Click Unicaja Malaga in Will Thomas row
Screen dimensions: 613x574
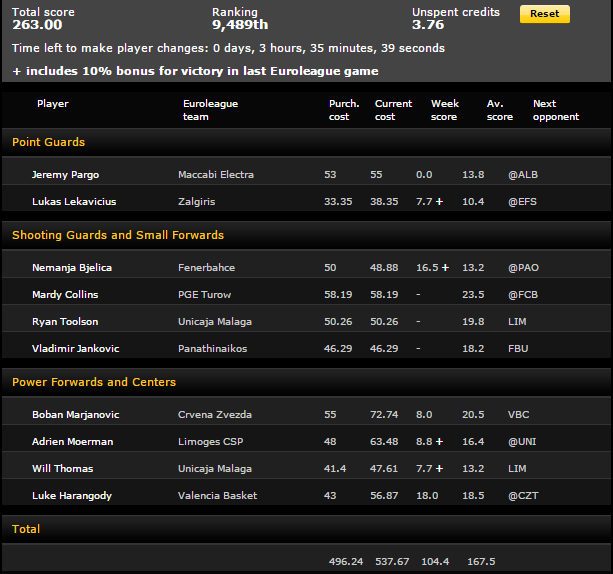click(215, 469)
